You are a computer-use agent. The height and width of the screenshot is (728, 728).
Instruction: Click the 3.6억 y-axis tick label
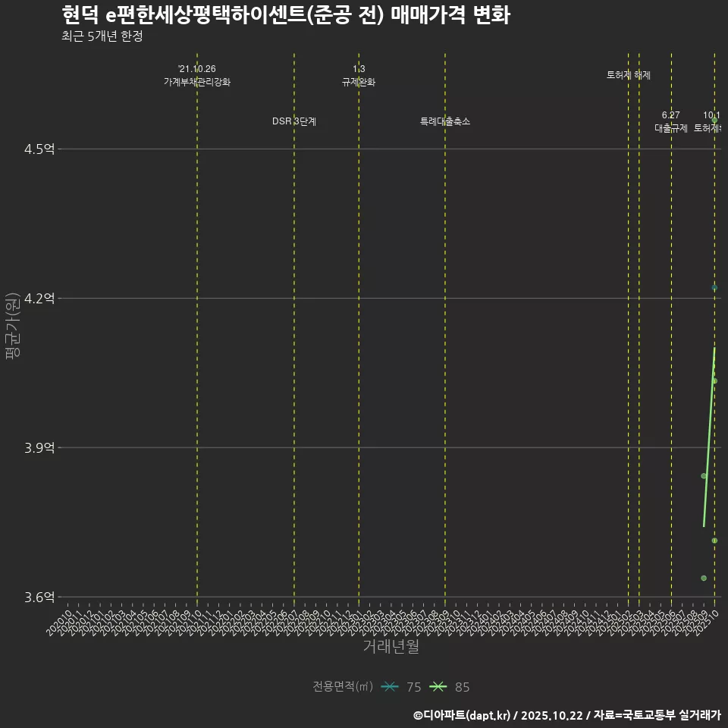39,598
